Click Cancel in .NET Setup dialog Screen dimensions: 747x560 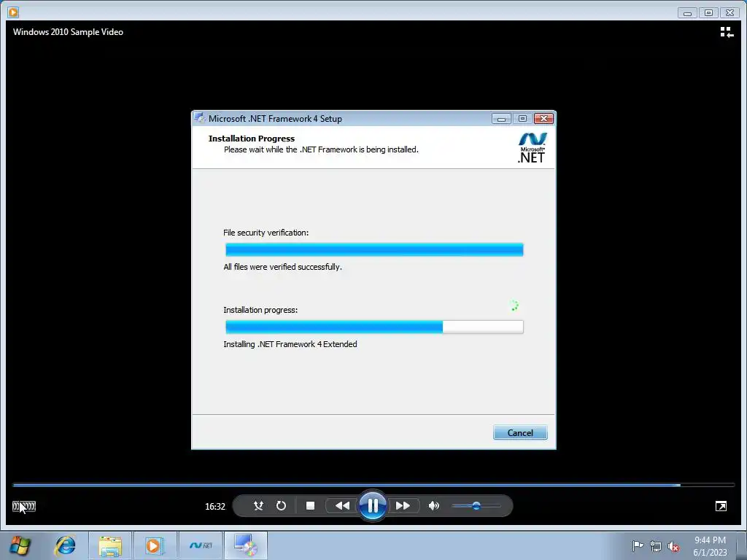[520, 432]
